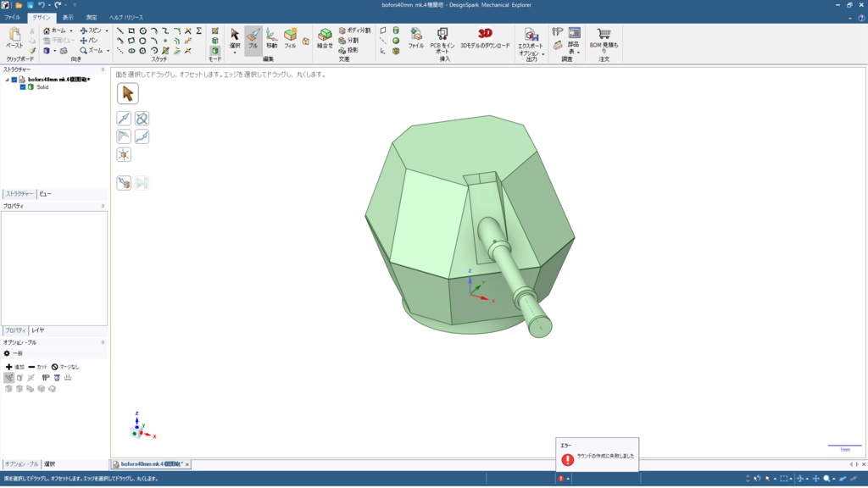
Task: Click the ribbon help question mark icon
Action: tap(861, 18)
